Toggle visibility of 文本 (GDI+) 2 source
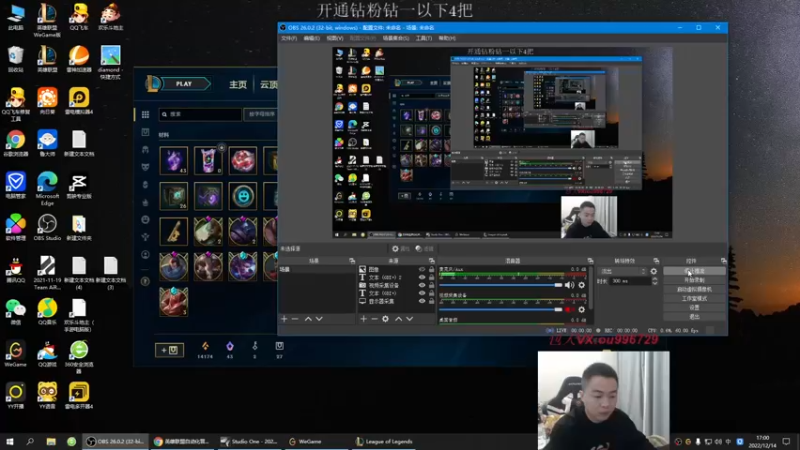The height and width of the screenshot is (450, 800). tap(422, 277)
